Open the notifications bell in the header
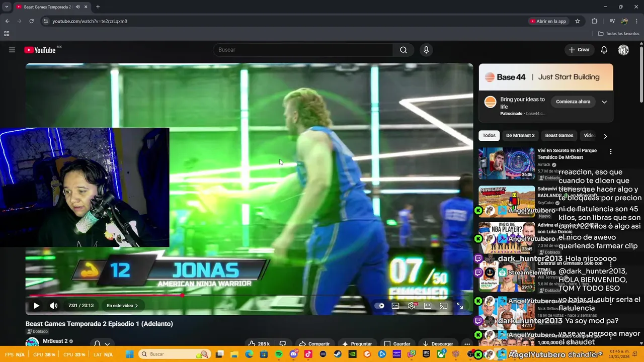The height and width of the screenshot is (362, 644). 604,50
